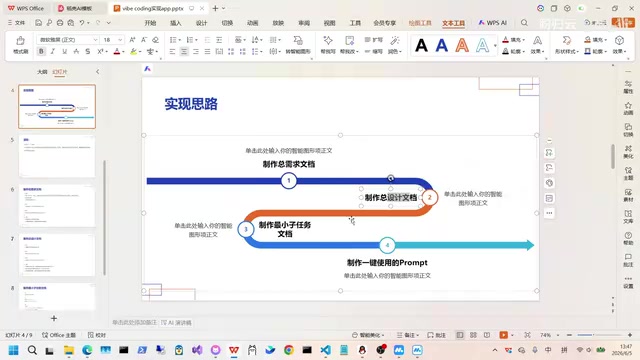The width and height of the screenshot is (640, 360).
Task: Open the 开始 (Home) ribbon tab
Action: point(150,23)
